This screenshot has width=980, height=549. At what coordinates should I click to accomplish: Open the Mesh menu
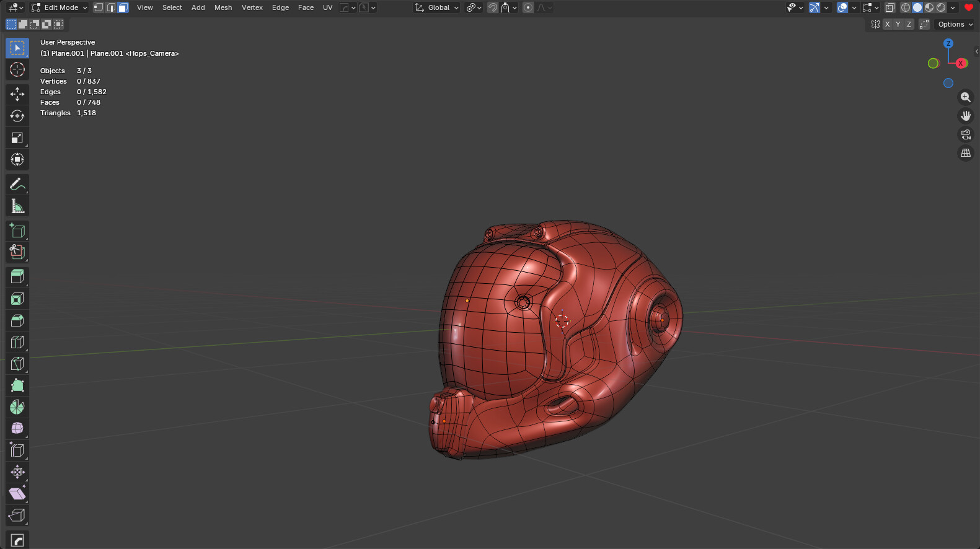point(223,7)
